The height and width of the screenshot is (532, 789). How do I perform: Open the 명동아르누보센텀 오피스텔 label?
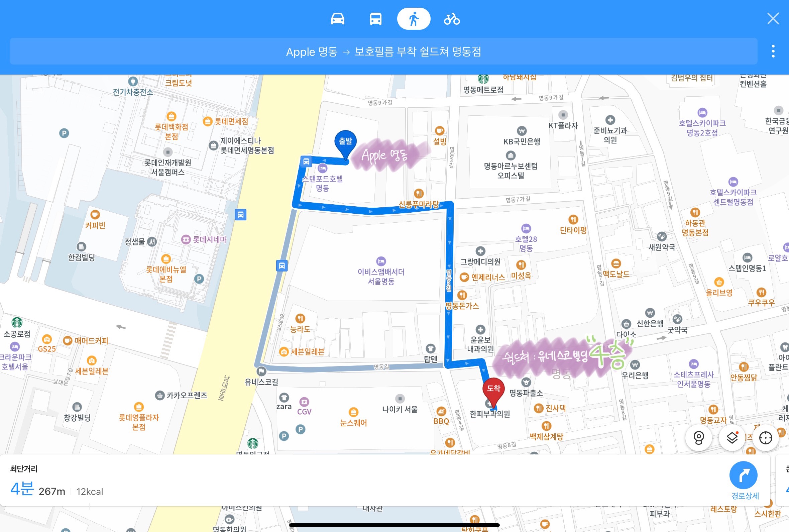(x=511, y=171)
